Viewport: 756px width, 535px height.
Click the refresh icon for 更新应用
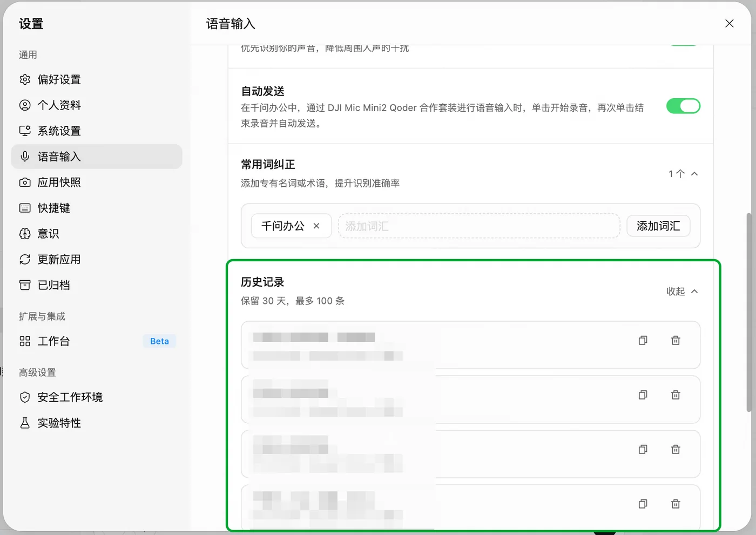click(25, 260)
